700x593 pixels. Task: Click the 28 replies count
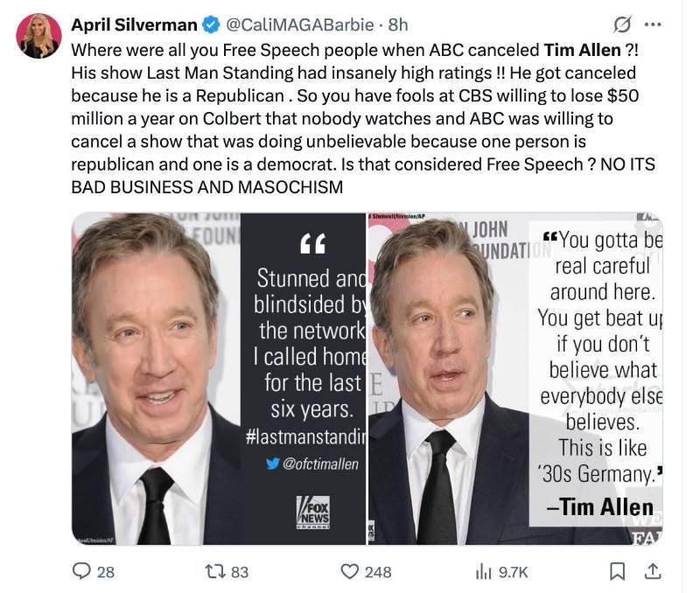106,572
